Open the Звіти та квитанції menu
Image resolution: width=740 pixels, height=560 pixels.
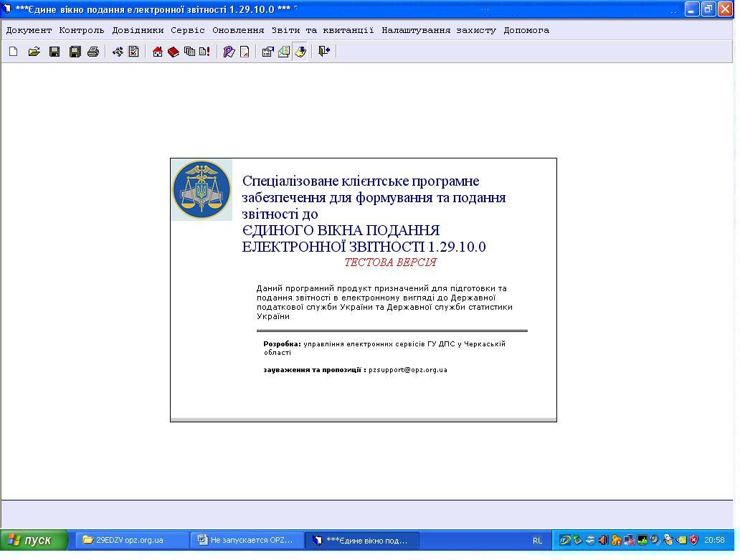pos(323,30)
